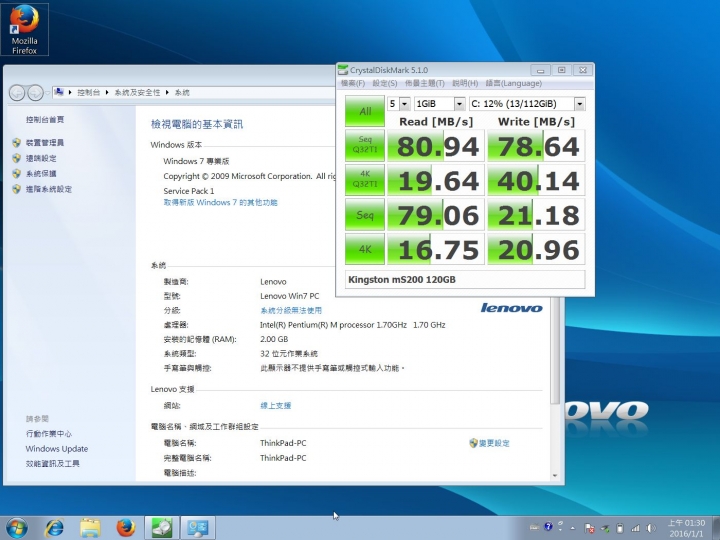Click the Back arrow in the System window

pyautogui.click(x=17, y=93)
